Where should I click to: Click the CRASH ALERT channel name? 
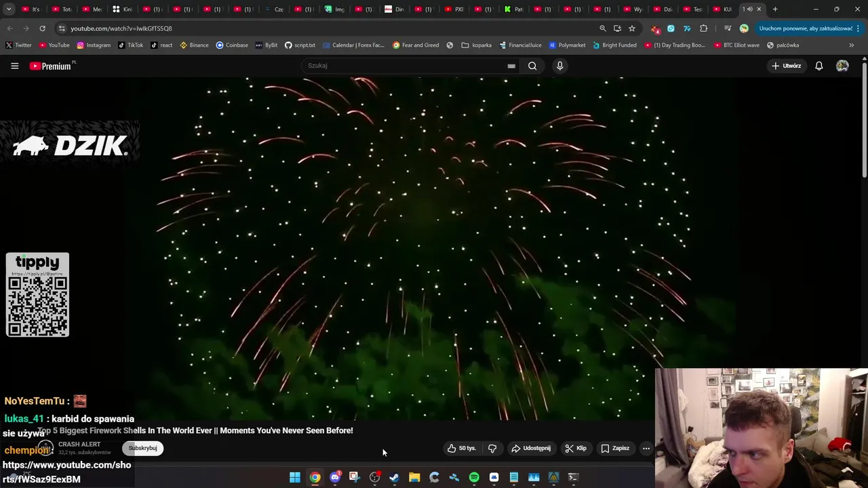pyautogui.click(x=79, y=445)
